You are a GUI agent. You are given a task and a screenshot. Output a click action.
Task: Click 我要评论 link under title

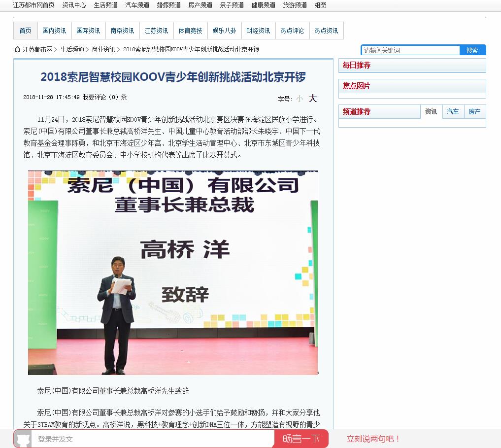[x=94, y=97]
